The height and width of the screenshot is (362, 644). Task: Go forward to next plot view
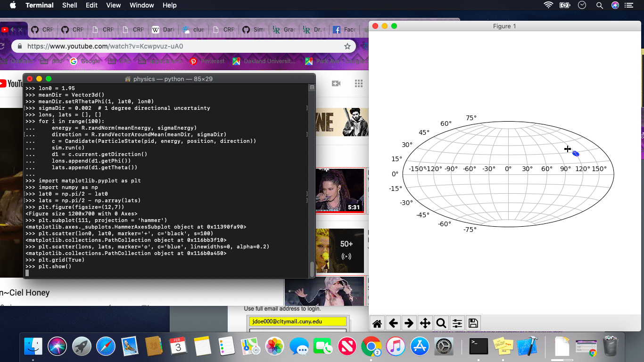point(409,323)
